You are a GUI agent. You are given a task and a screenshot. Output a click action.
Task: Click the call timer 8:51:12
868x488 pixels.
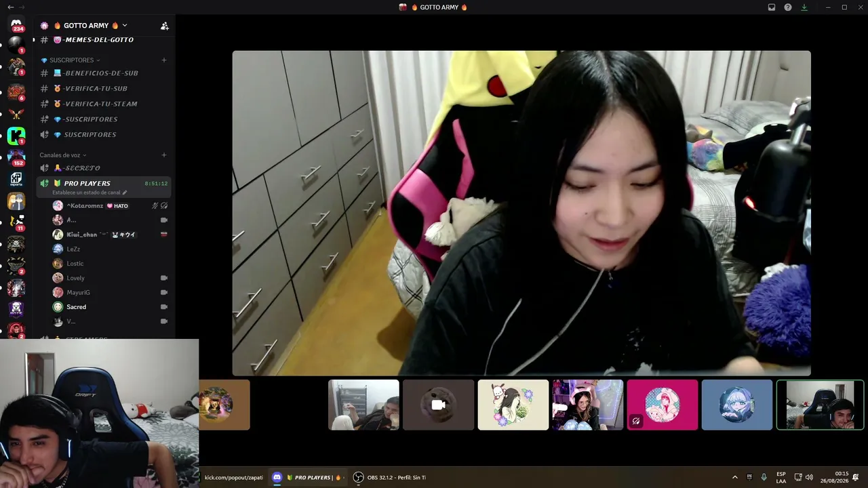tap(156, 184)
